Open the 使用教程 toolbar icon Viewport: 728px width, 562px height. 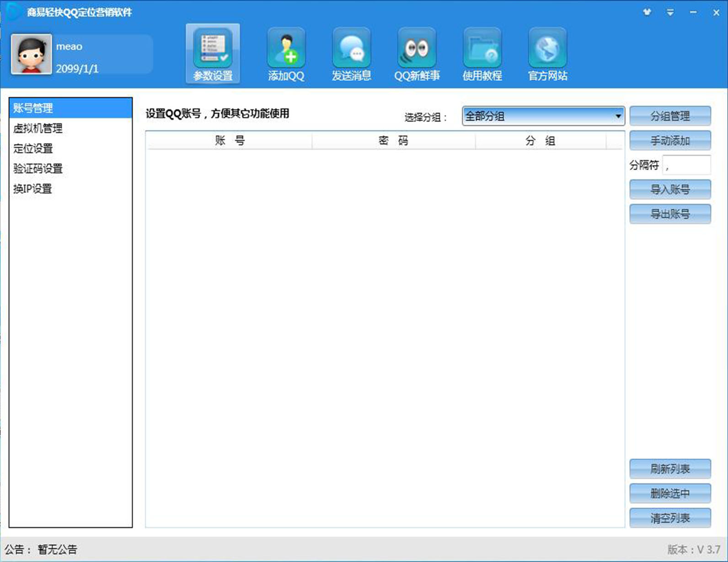(x=482, y=54)
